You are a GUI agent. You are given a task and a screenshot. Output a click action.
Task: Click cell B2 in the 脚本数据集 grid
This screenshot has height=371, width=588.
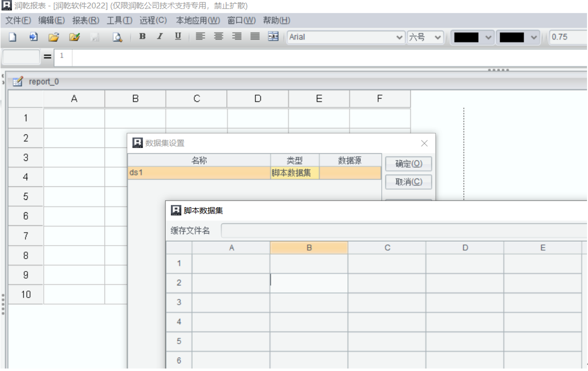[309, 282]
